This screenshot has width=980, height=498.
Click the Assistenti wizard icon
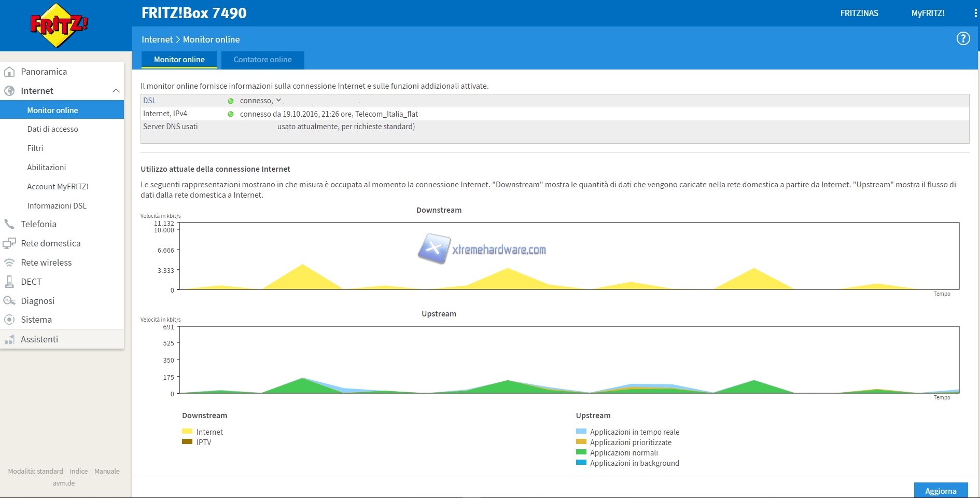click(9, 339)
